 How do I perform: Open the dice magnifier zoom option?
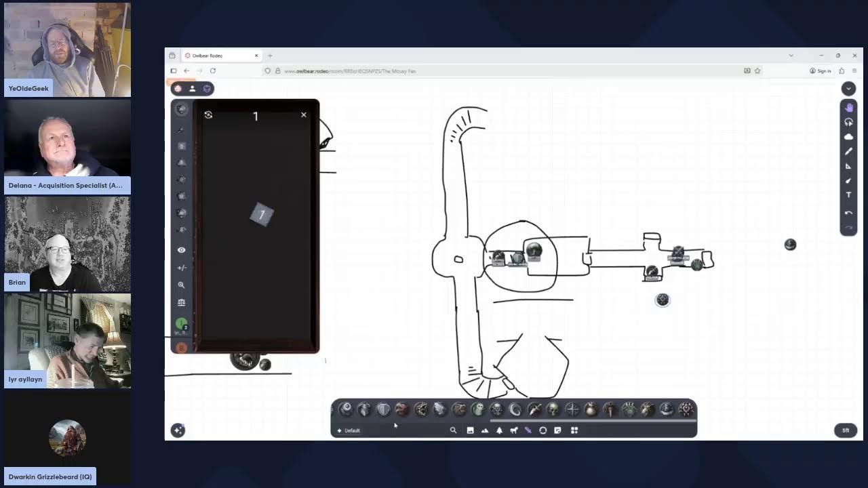(x=181, y=285)
